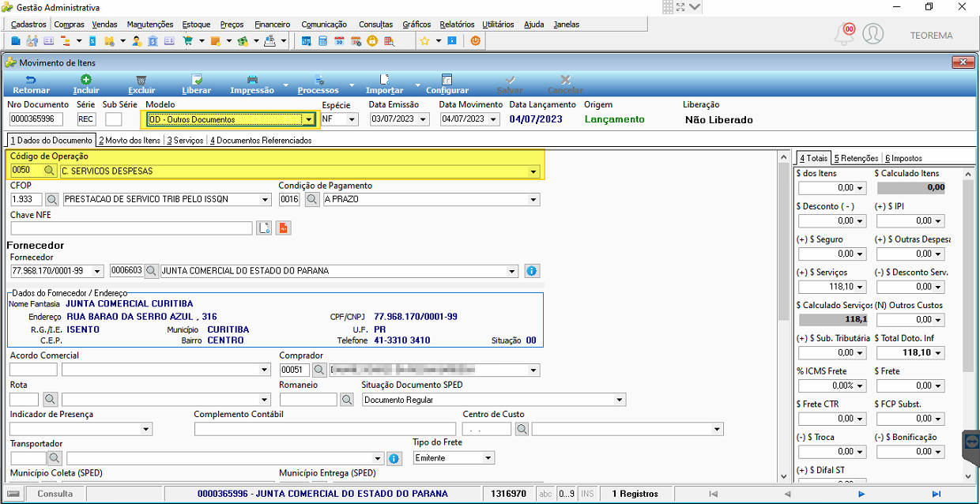Image resolution: width=980 pixels, height=504 pixels.
Task: Click the Liberar button
Action: point(196,85)
